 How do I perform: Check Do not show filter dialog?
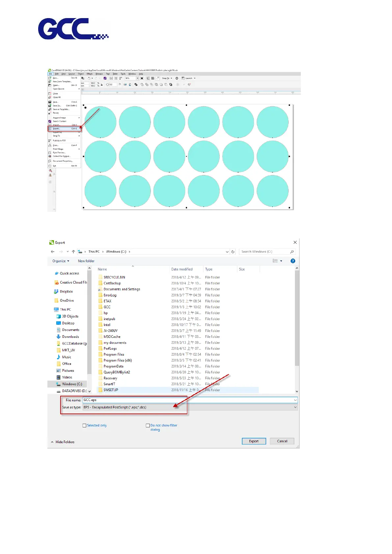(148, 425)
